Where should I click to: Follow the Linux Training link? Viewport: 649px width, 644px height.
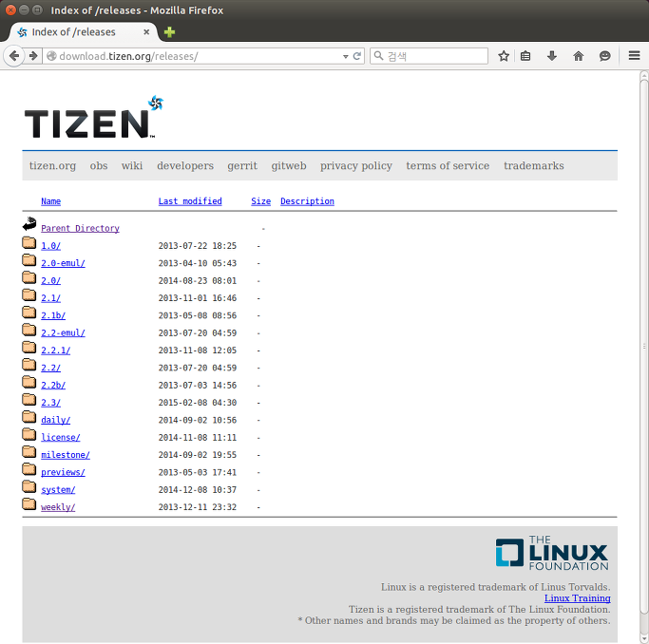(x=577, y=598)
